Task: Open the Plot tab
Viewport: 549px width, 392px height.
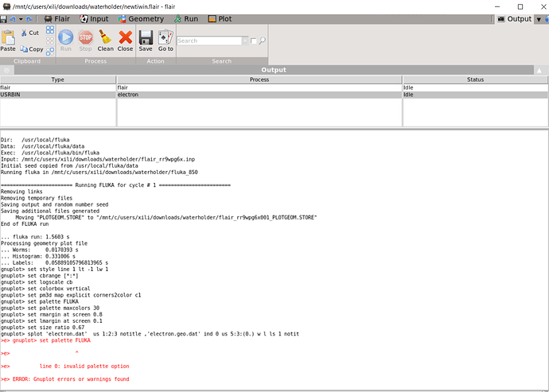Action: [x=220, y=19]
